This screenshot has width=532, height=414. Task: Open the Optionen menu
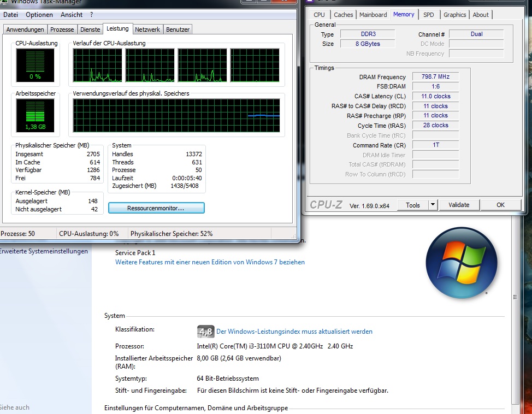click(39, 15)
